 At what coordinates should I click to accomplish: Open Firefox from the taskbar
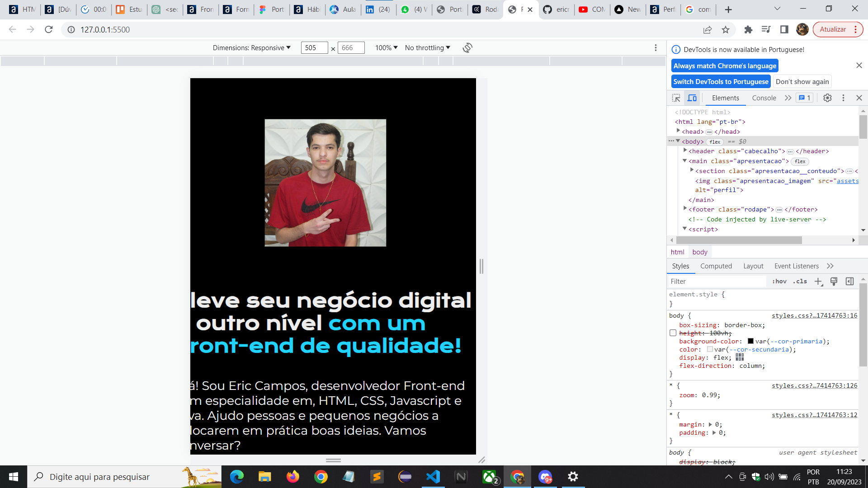[x=293, y=477]
